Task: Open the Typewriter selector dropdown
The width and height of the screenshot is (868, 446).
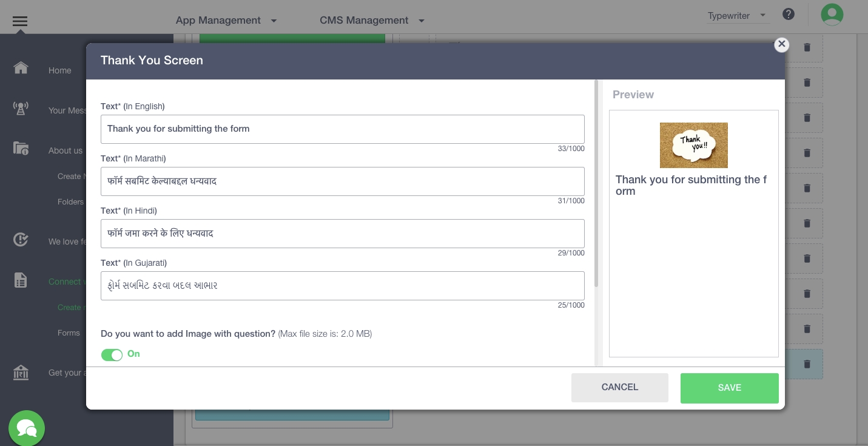Action: point(737,16)
